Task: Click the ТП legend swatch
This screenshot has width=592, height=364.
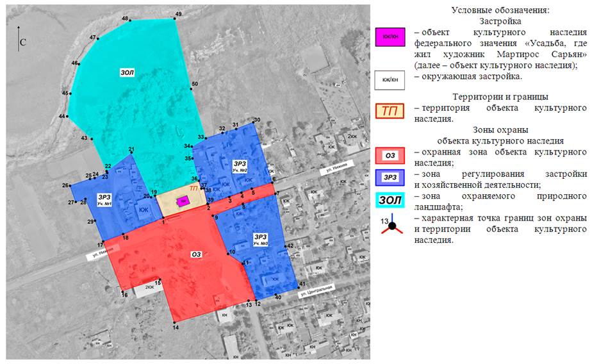Action: coord(390,111)
